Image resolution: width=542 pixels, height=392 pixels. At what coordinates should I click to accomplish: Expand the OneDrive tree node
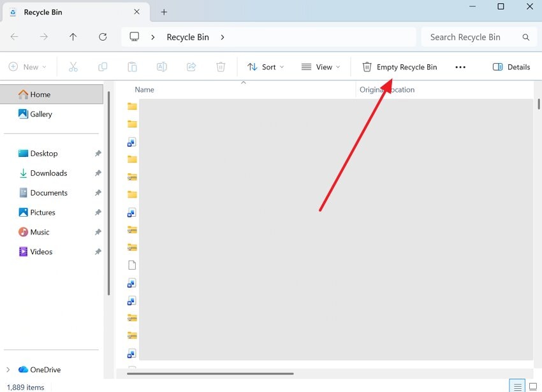[x=8, y=370]
